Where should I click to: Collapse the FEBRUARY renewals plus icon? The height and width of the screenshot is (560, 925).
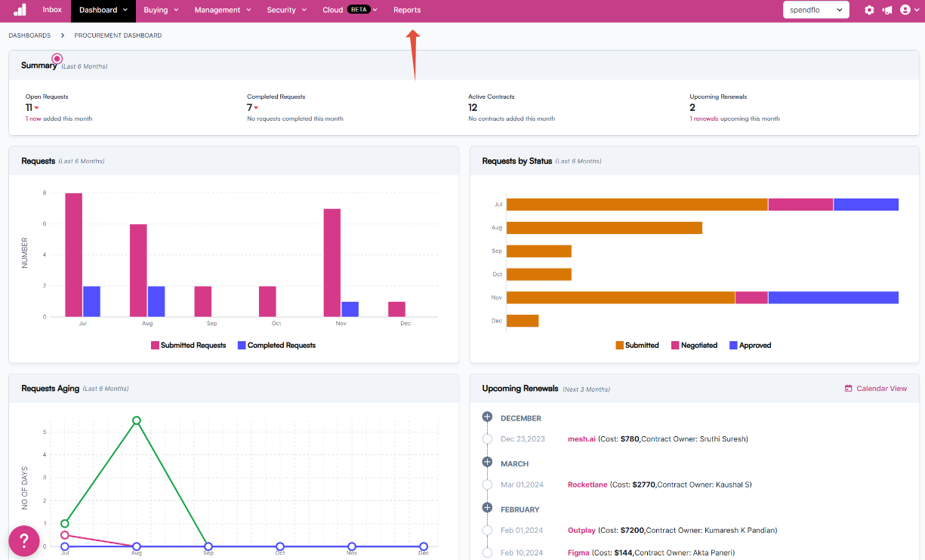click(x=487, y=509)
